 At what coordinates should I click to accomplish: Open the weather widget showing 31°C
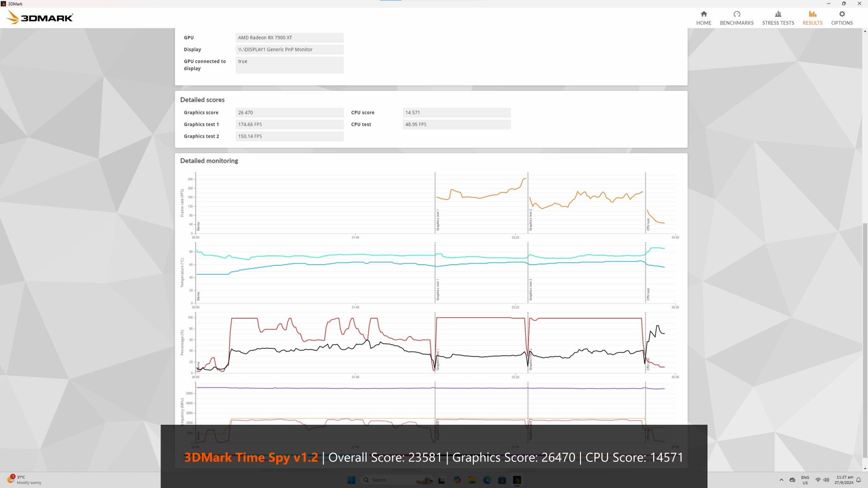tap(25, 480)
